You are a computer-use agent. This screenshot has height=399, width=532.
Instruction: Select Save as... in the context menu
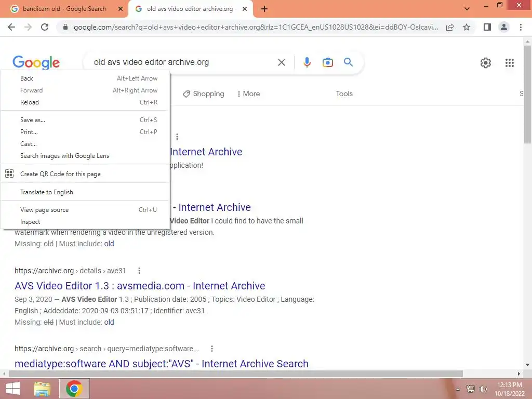85,120
